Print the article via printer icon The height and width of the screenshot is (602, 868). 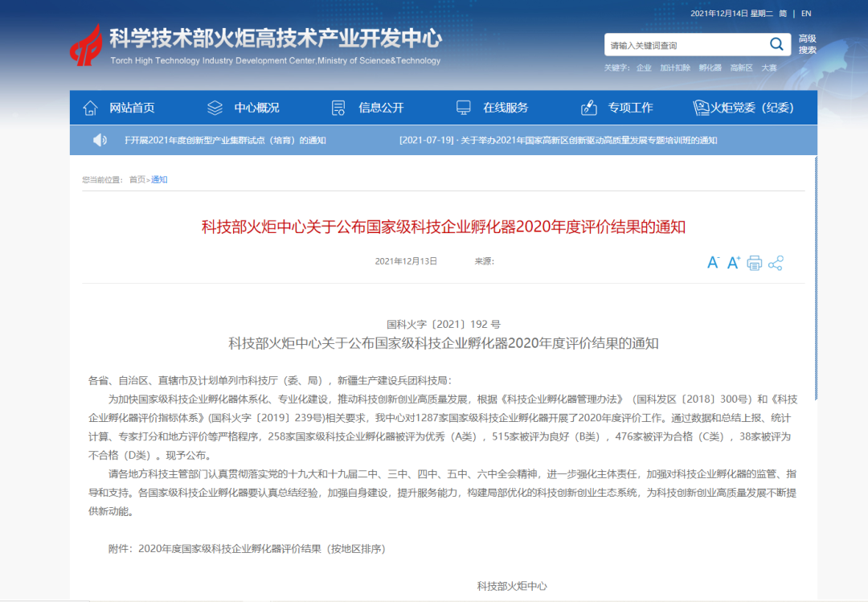point(754,263)
